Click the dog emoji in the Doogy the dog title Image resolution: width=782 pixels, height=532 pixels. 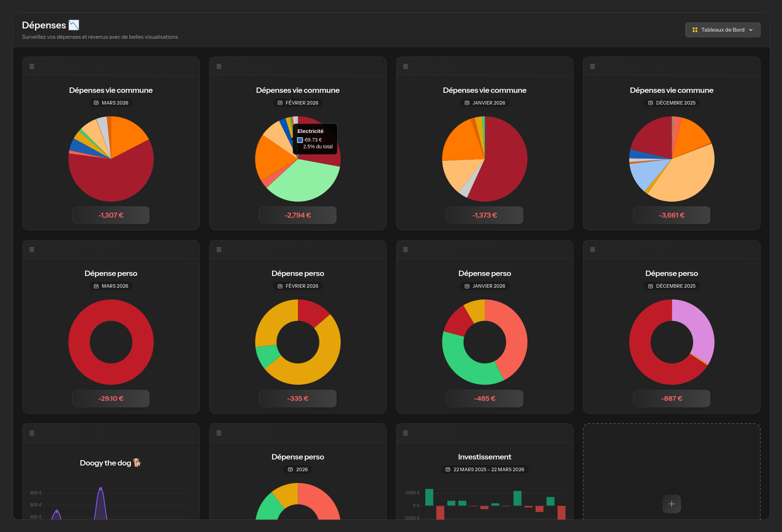(137, 463)
